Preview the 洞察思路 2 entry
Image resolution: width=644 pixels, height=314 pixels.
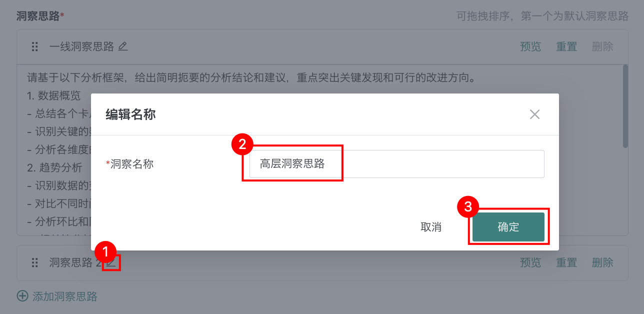click(x=530, y=262)
